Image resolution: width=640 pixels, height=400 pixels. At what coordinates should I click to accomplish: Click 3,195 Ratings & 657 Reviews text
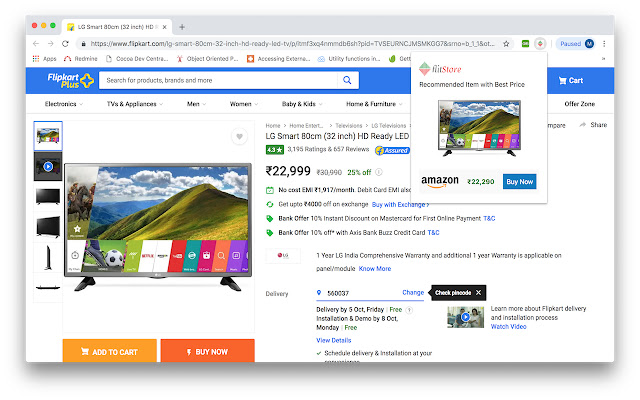[328, 149]
